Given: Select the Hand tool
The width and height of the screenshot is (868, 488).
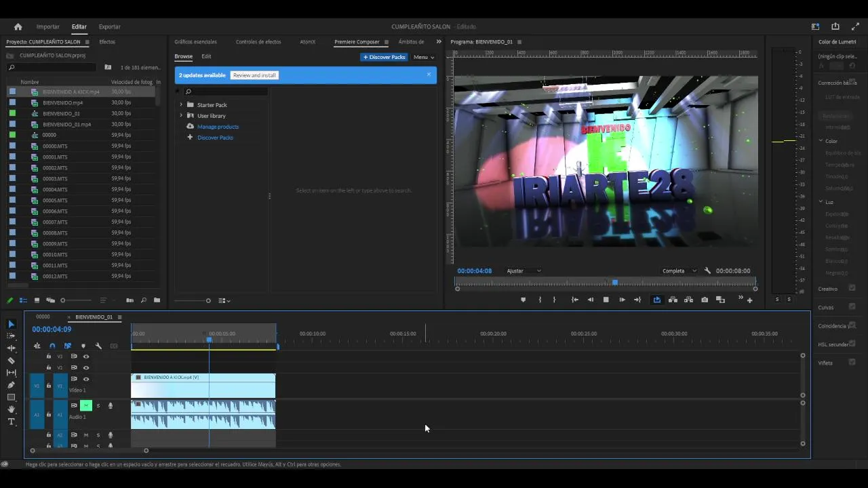Looking at the screenshot, I should pos(11,409).
